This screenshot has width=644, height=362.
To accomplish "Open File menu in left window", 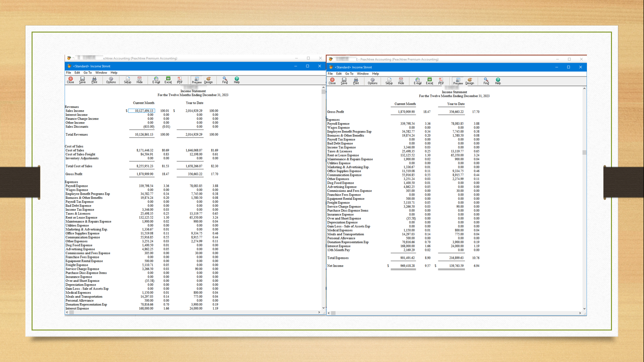I will [x=68, y=73].
